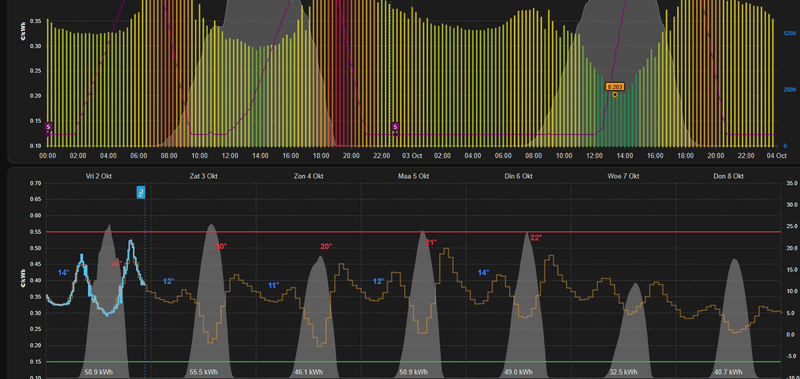The height and width of the screenshot is (379, 800).
Task: Click the "40.7 kWh" solar total
Action: coord(729,372)
